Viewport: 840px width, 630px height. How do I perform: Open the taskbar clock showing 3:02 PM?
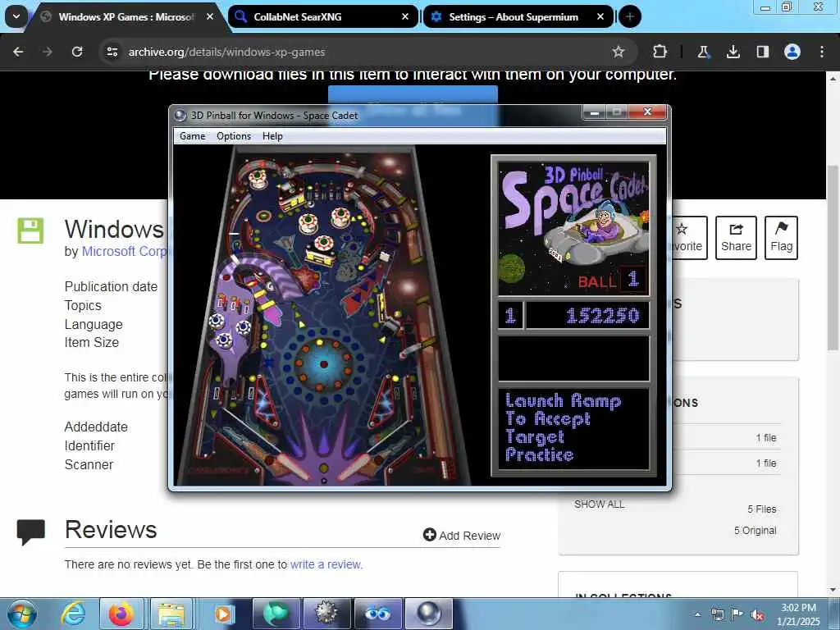[x=798, y=614]
